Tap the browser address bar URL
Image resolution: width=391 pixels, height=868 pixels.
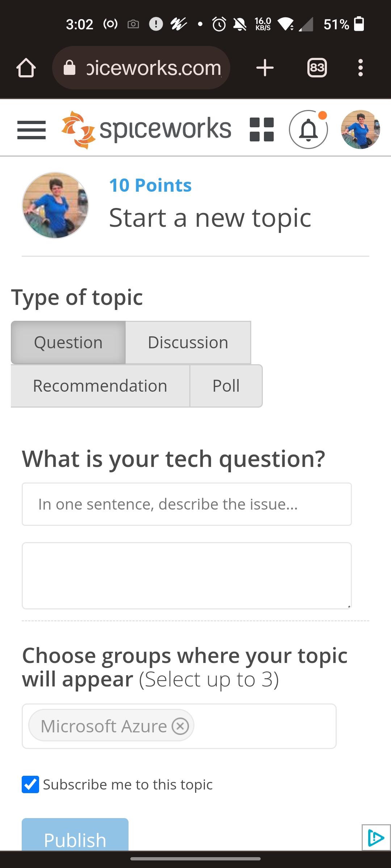[x=152, y=68]
